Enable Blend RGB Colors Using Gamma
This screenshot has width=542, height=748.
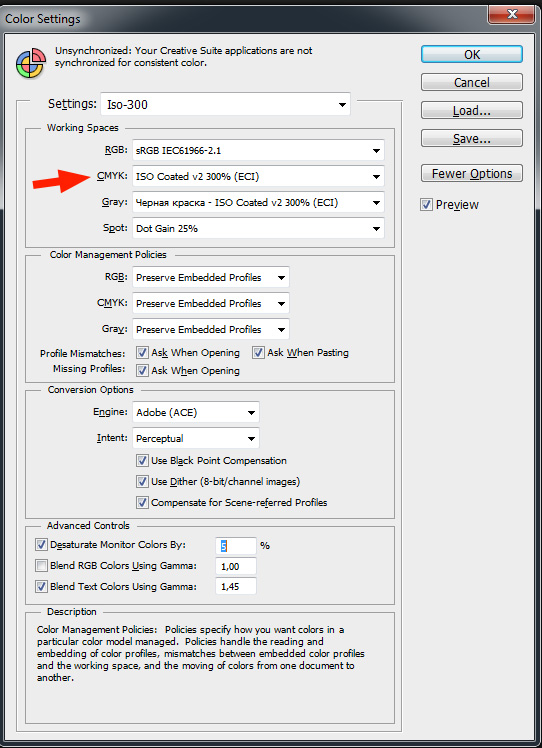tap(42, 566)
